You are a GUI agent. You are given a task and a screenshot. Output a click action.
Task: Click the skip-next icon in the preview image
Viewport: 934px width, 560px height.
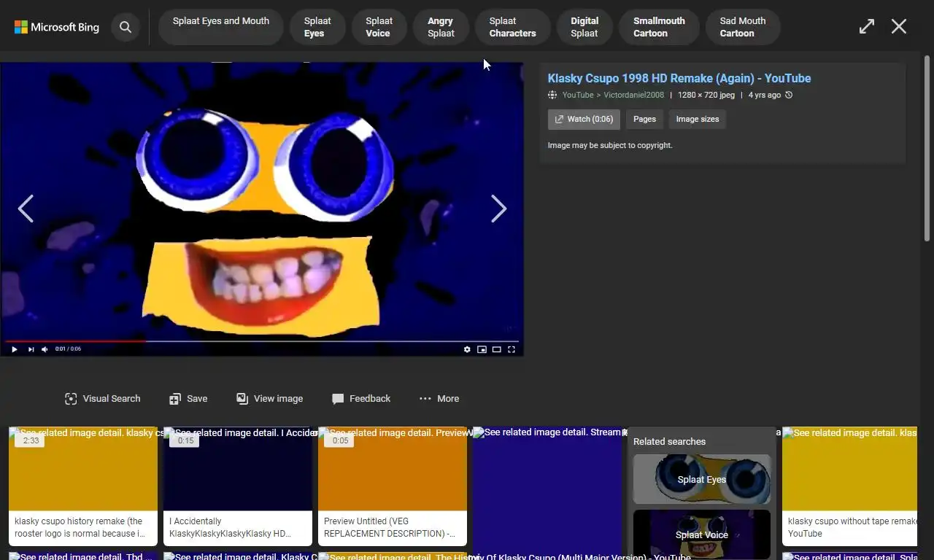click(x=31, y=349)
